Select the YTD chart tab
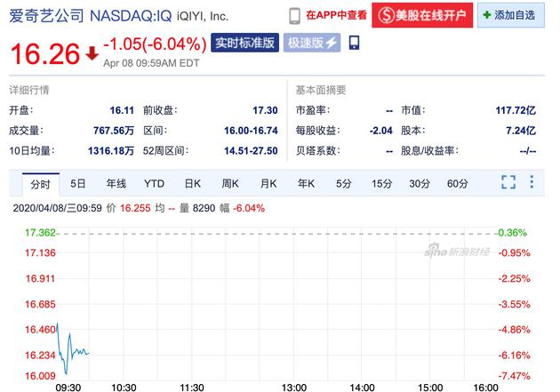Image resolution: width=560 pixels, height=392 pixels. (155, 184)
